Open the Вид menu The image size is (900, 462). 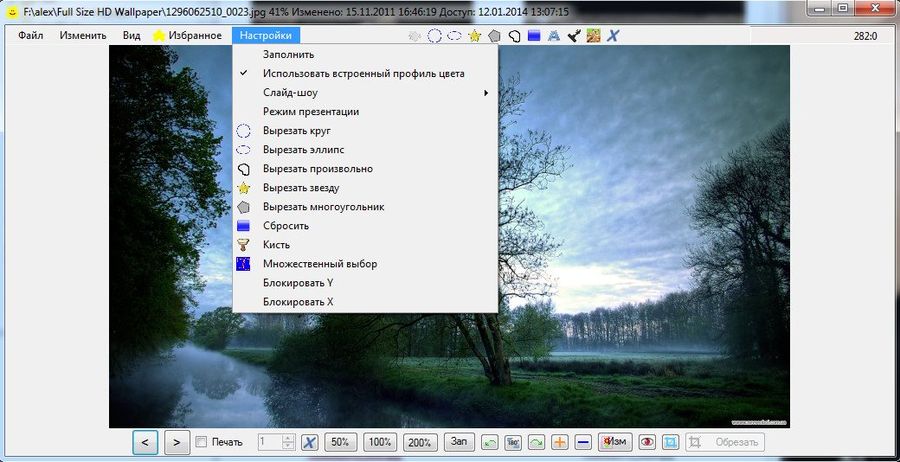[x=131, y=36]
